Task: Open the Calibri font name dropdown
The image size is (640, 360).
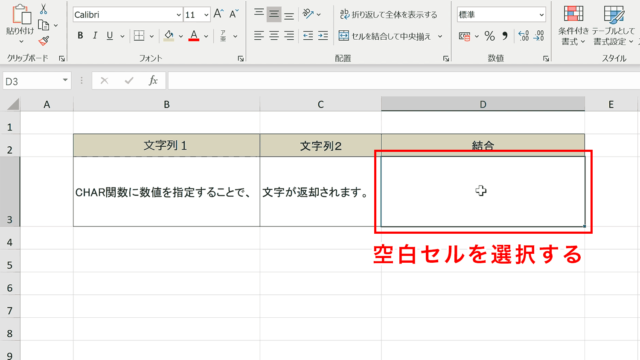Action: coord(128,15)
